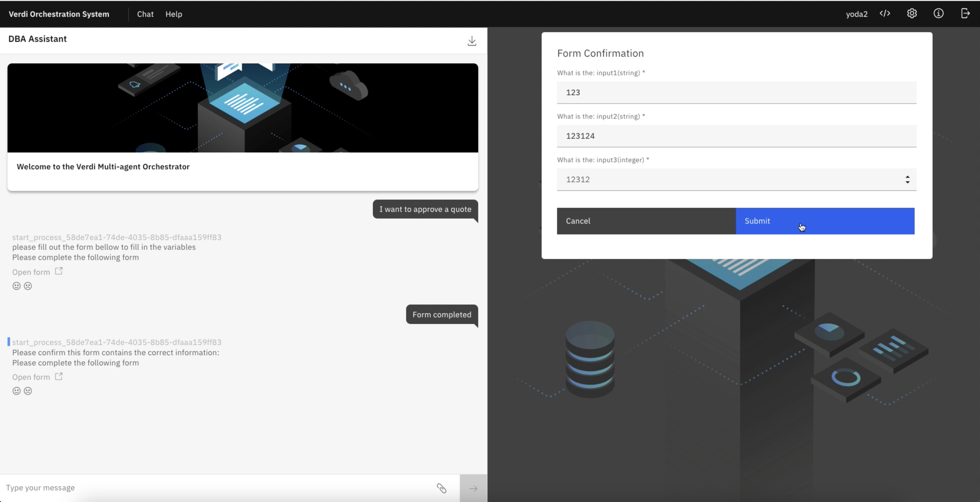Click the info circle icon
The image size is (980, 502).
938,14
